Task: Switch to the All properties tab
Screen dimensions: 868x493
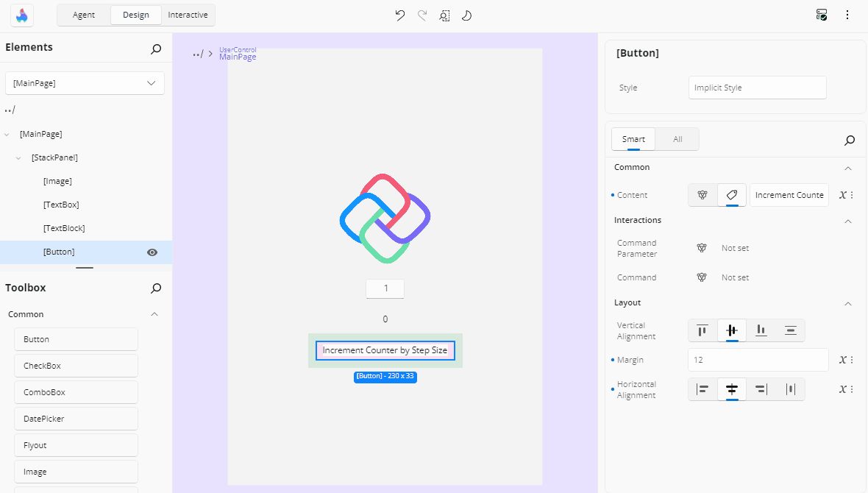Action: pyautogui.click(x=677, y=139)
